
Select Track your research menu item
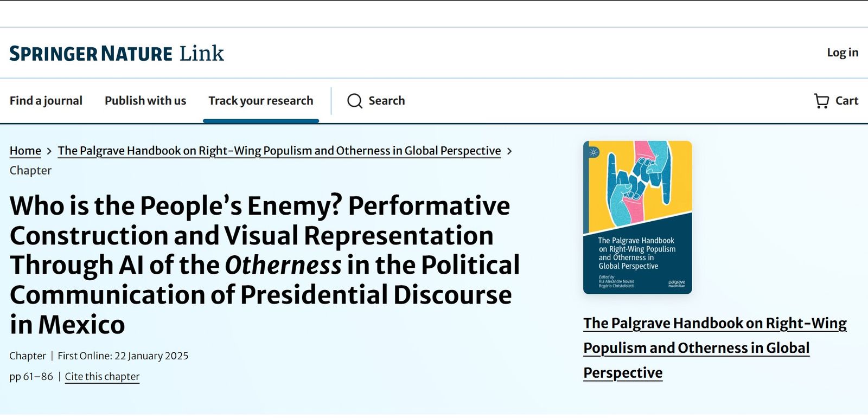[261, 101]
